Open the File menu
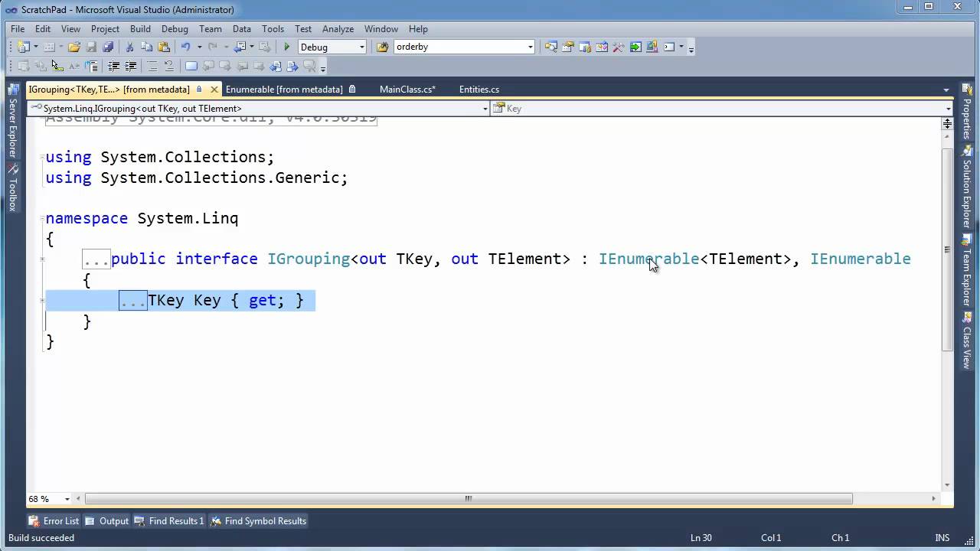 coord(18,28)
